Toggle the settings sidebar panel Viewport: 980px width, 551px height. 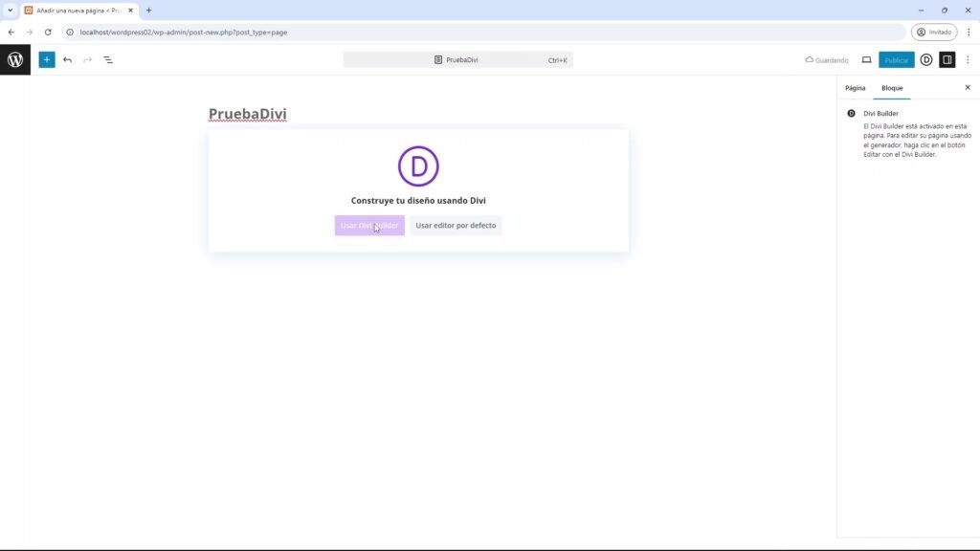click(947, 60)
